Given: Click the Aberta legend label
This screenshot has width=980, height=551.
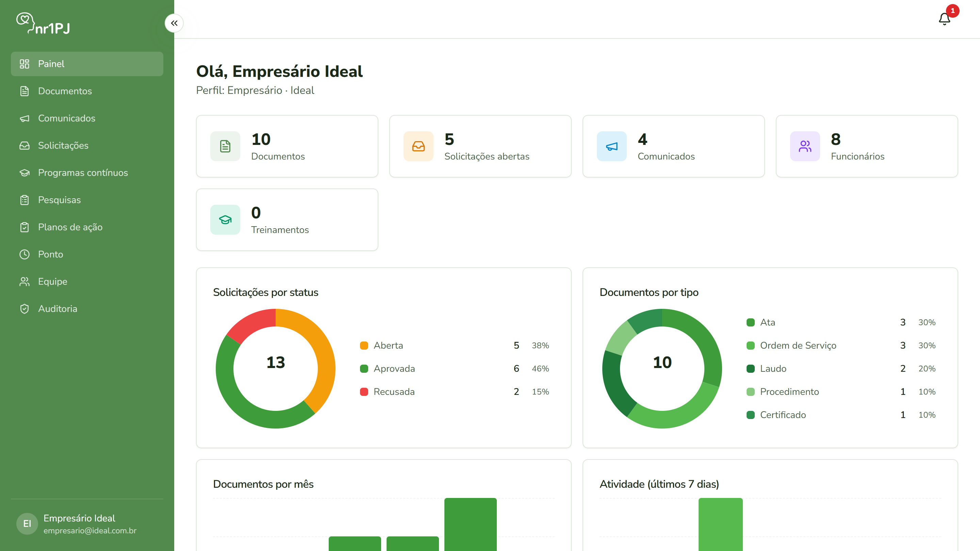Looking at the screenshot, I should [388, 345].
